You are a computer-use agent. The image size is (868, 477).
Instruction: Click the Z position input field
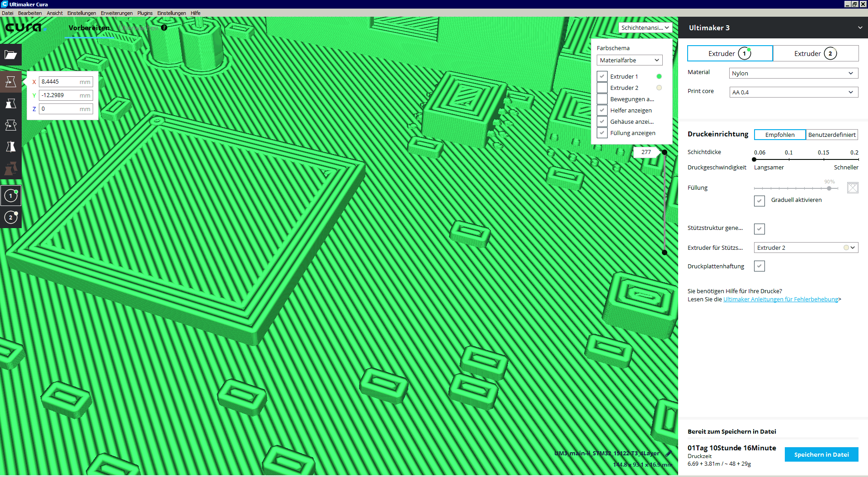pos(66,109)
